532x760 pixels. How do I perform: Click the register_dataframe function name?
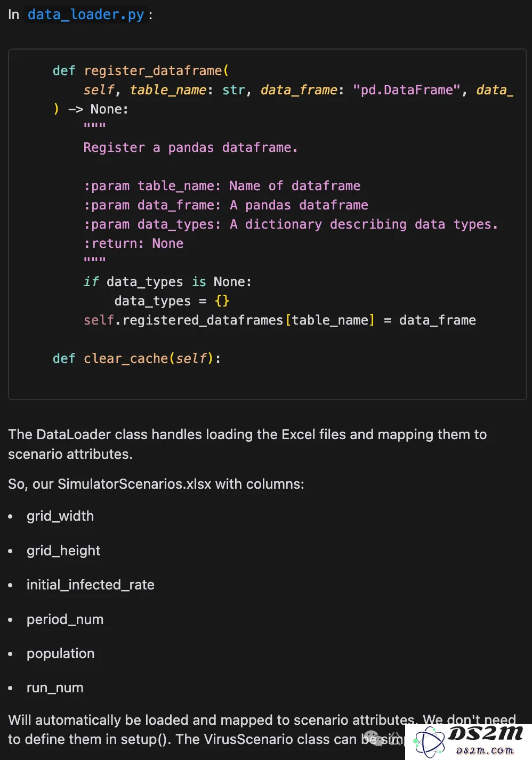[x=153, y=71]
